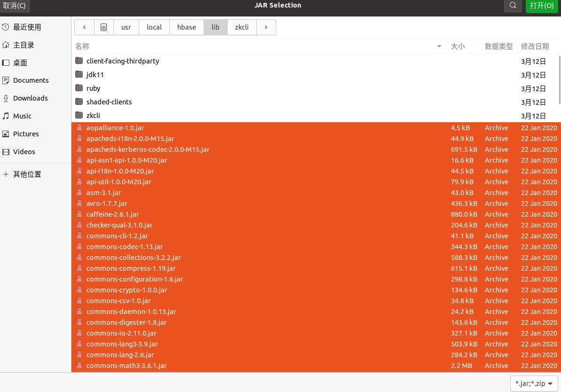Open the Videos sidebar location

click(24, 151)
